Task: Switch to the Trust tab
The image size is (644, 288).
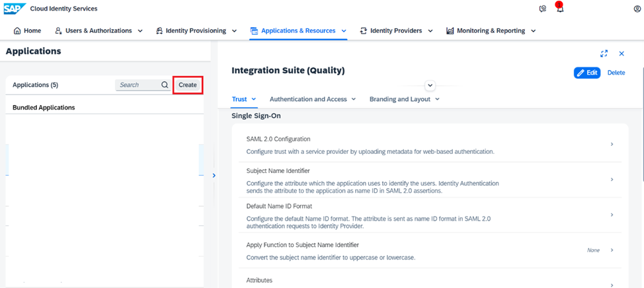Action: tap(239, 99)
